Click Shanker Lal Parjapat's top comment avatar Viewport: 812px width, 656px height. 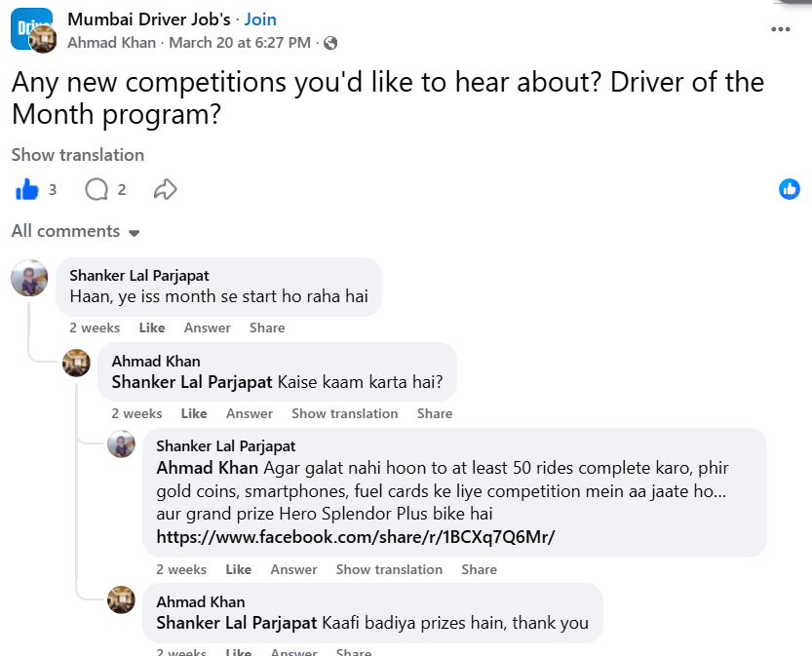click(x=29, y=279)
